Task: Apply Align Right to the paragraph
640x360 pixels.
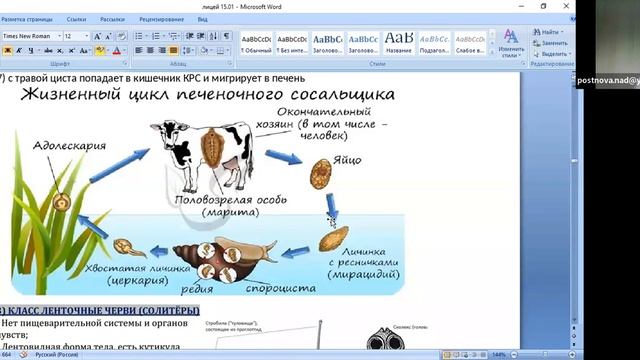Action: (x=162, y=51)
